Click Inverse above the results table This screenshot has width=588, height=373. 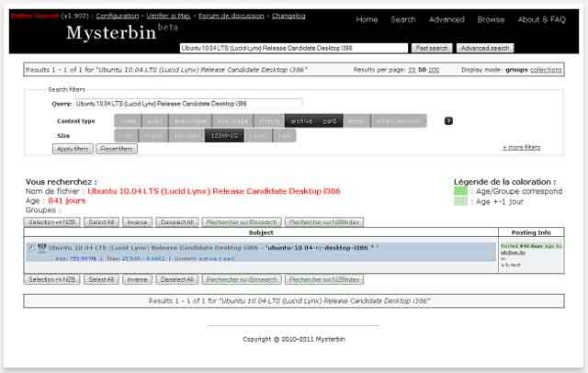point(137,222)
